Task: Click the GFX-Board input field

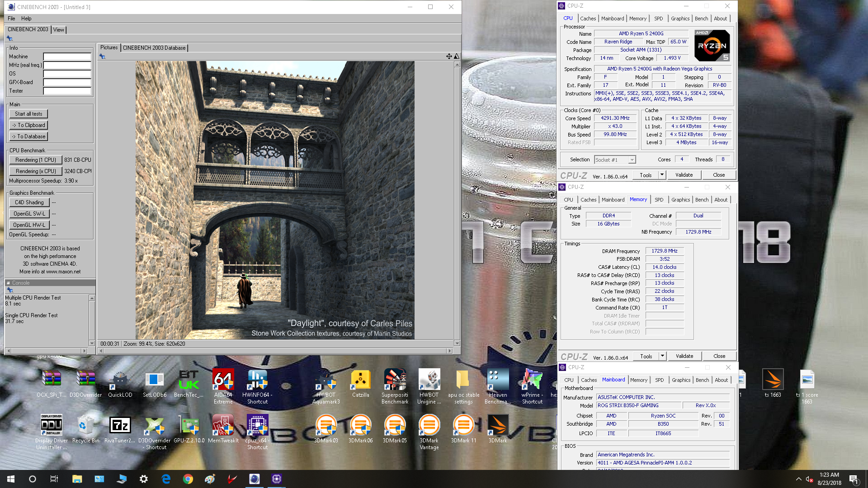Action: [67, 83]
